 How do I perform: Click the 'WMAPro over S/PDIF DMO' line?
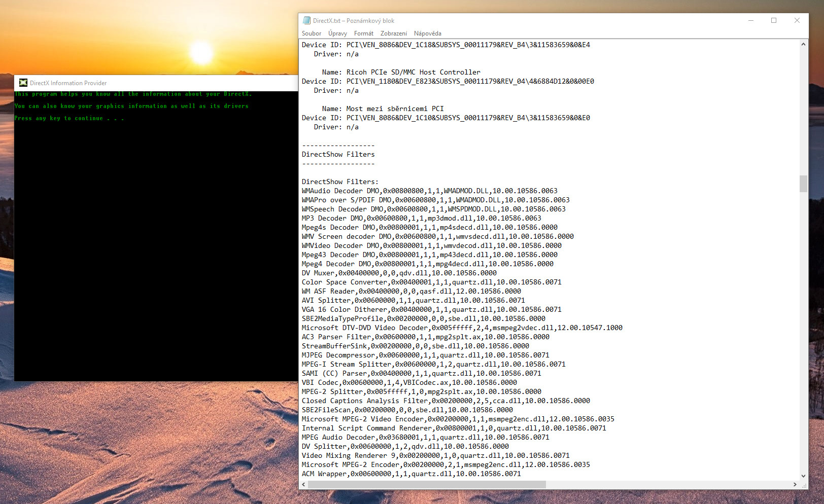point(435,200)
